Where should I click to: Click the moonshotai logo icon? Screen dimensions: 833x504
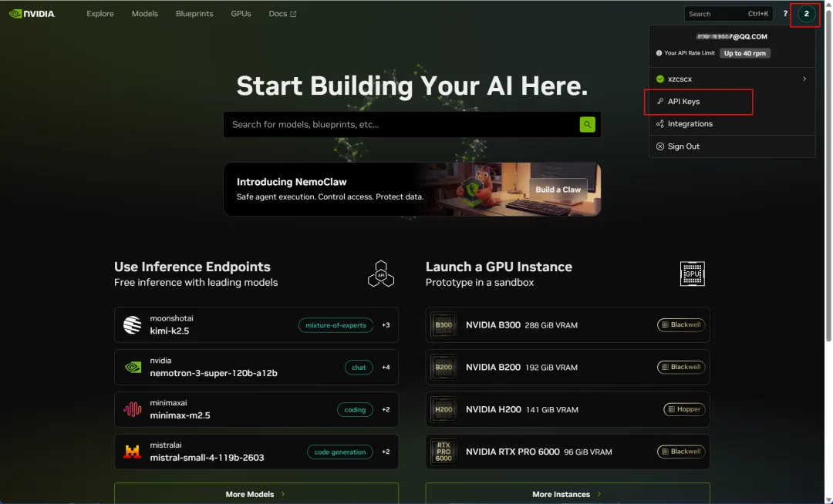point(133,324)
